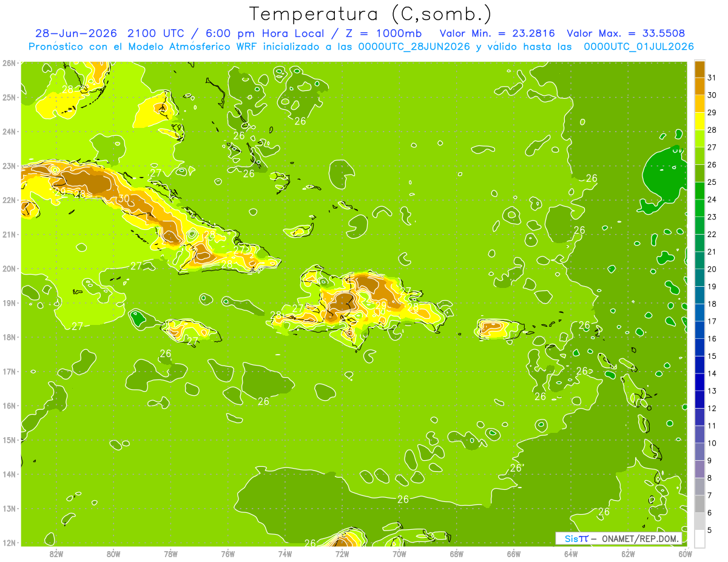Click the 19N latitude axis label
This screenshot has width=728, height=562.
pos(8,303)
